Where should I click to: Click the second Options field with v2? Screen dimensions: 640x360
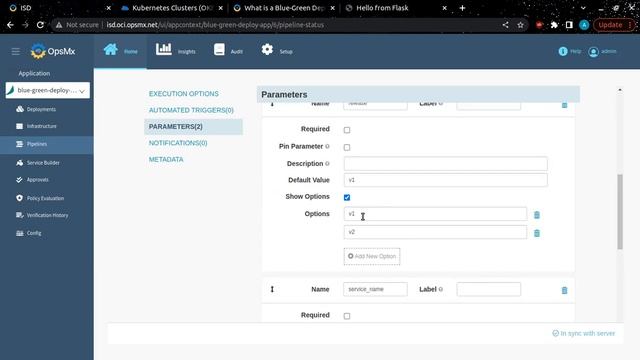(x=435, y=232)
